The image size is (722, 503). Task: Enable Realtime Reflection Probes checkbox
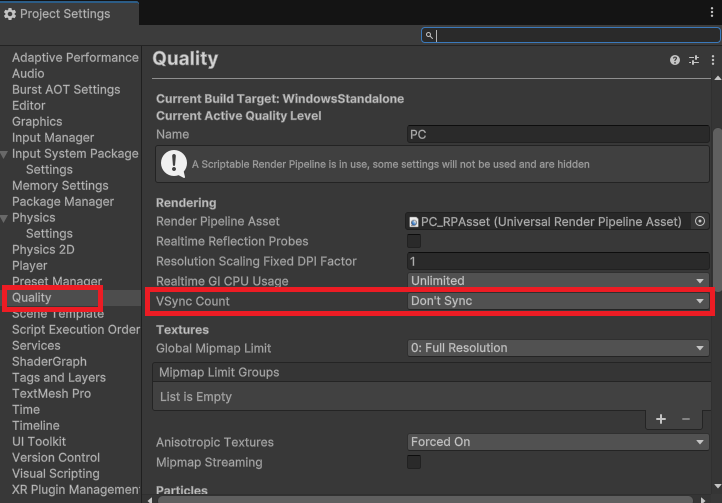click(414, 242)
